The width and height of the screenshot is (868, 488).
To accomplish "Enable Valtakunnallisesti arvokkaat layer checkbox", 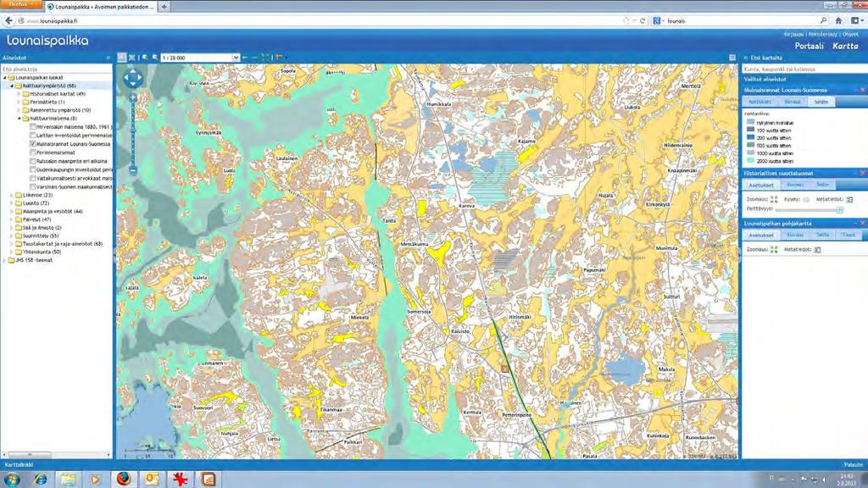I will click(x=33, y=178).
